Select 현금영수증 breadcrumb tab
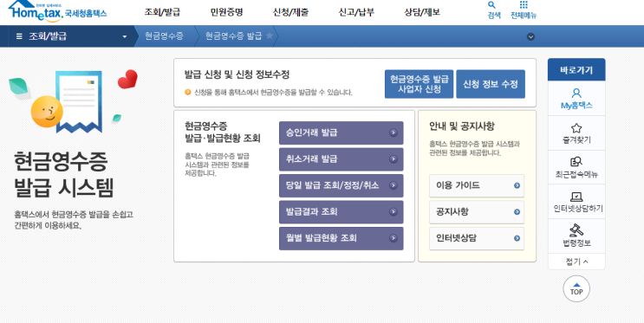The height and width of the screenshot is (323, 644). click(x=164, y=36)
